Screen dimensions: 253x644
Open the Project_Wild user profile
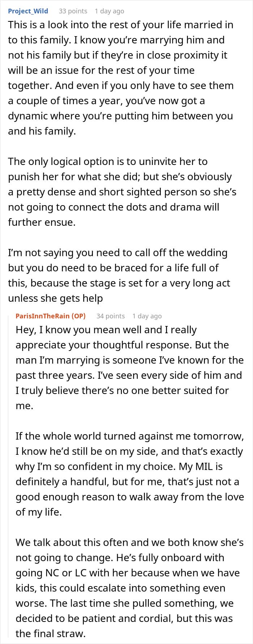28,11
